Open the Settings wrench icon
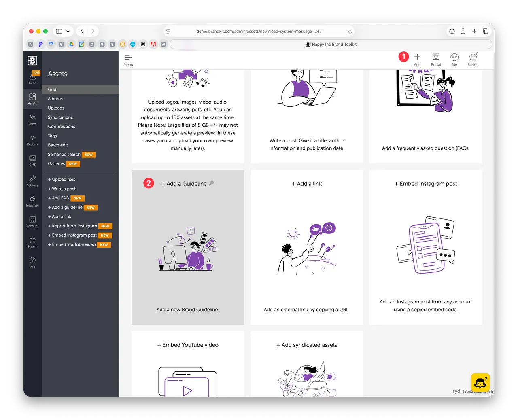 click(x=32, y=180)
